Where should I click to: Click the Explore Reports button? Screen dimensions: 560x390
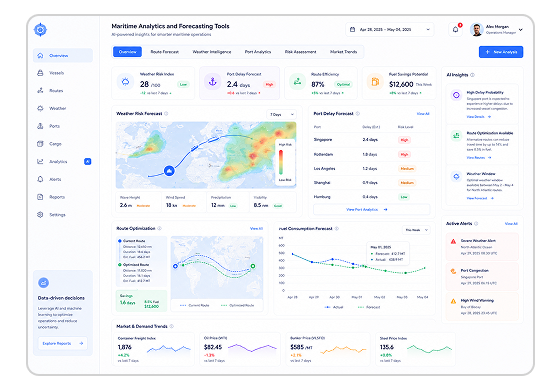coord(62,343)
